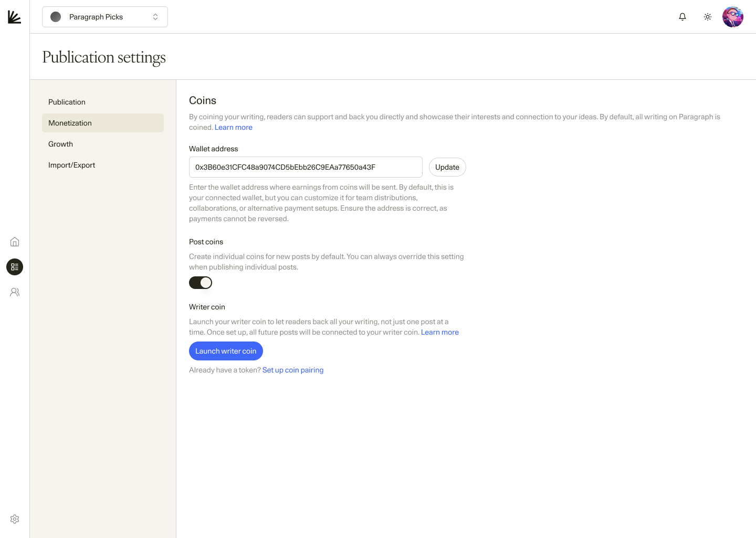The image size is (756, 538).
Task: Enable individual coins for new posts
Action: point(201,283)
